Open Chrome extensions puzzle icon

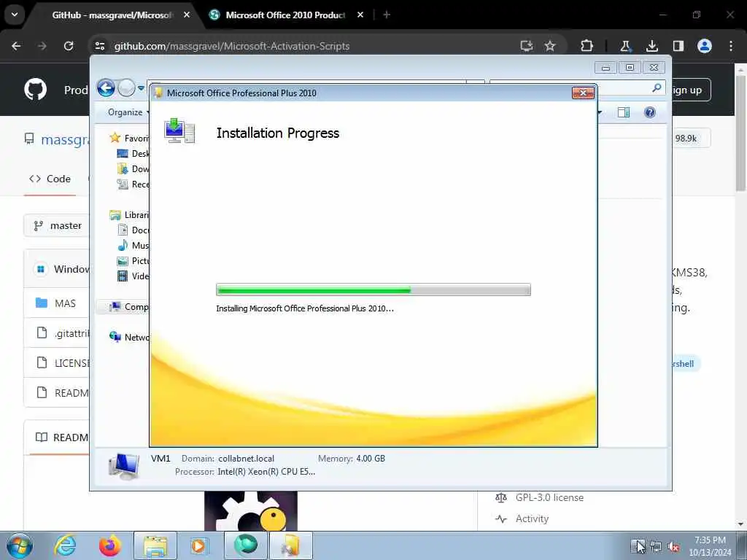pyautogui.click(x=587, y=46)
